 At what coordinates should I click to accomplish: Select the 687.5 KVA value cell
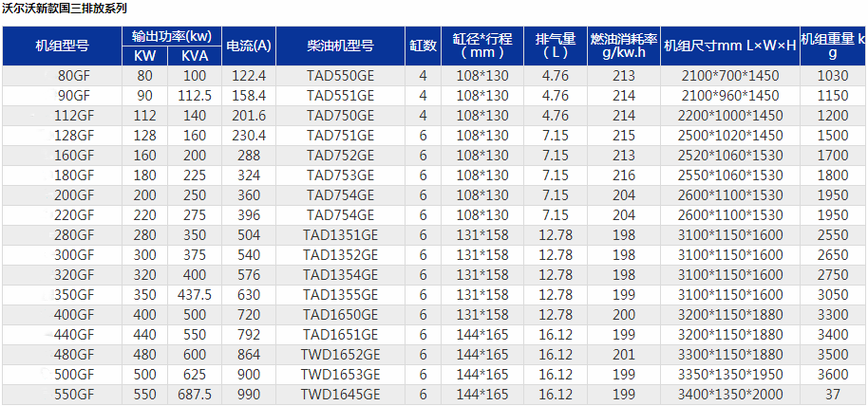(x=195, y=396)
